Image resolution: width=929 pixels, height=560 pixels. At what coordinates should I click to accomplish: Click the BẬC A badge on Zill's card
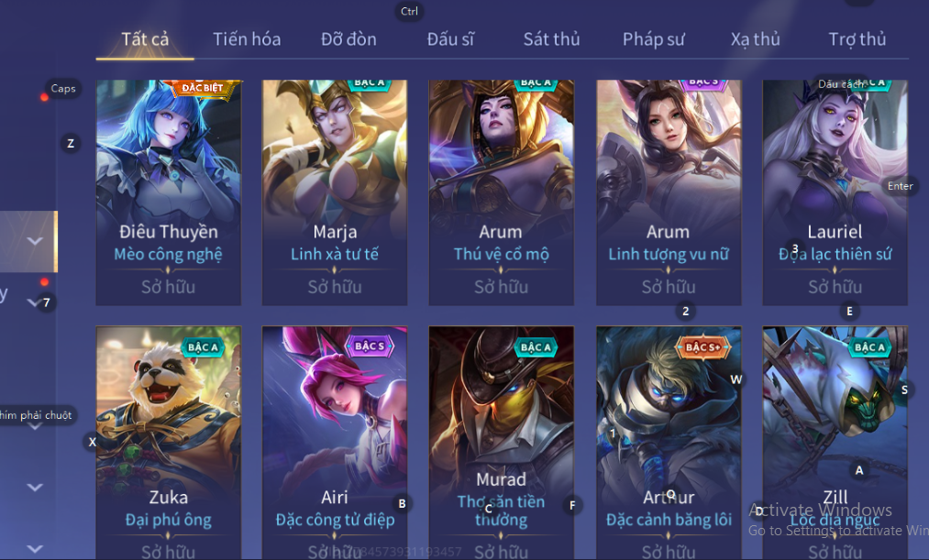tap(869, 346)
